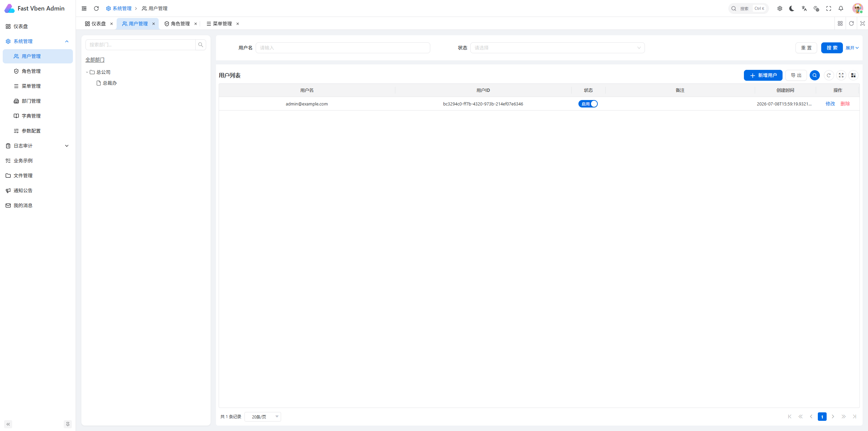Expand the 日志审计 sidebar group
Screen dimensions: 868x431
(x=38, y=146)
